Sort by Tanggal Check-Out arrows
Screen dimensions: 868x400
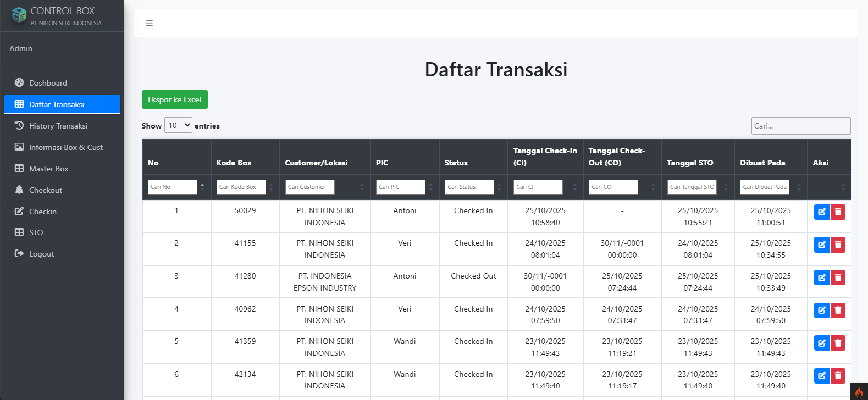click(653, 187)
